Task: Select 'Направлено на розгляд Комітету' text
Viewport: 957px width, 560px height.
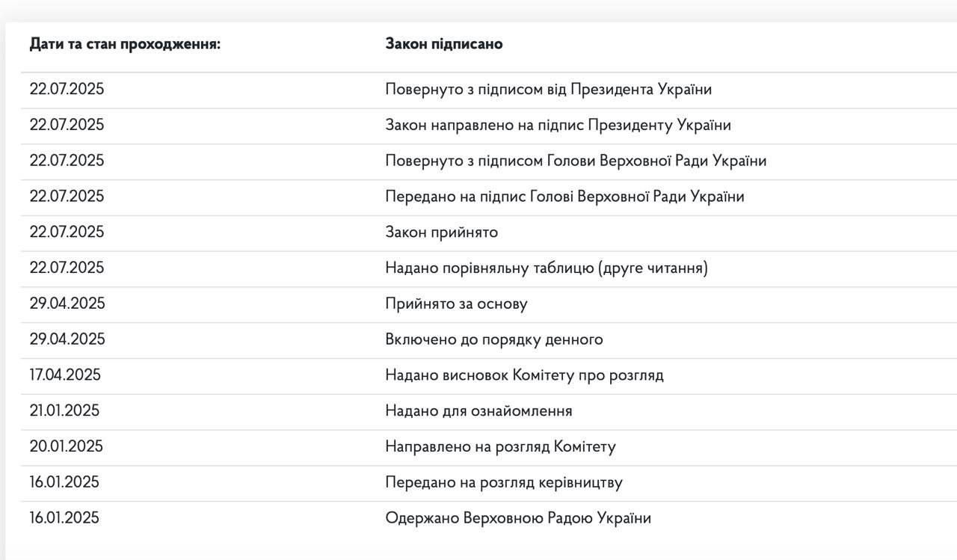Action: point(500,447)
